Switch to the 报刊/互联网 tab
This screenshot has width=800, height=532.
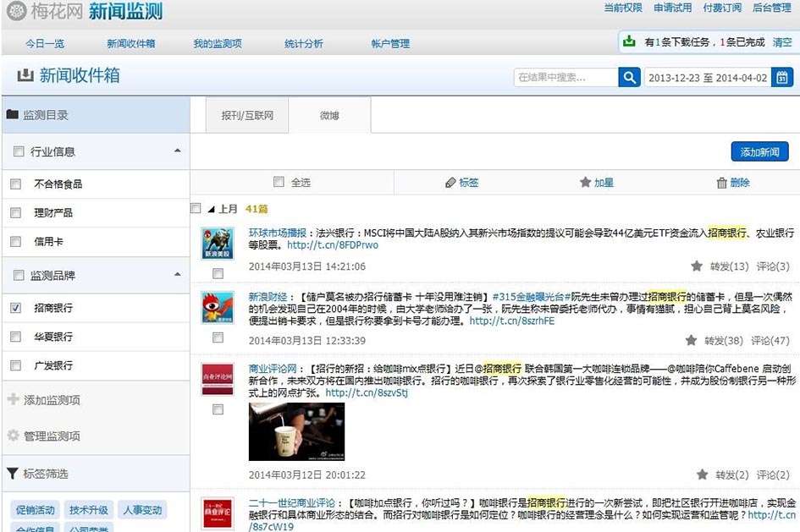click(x=247, y=116)
